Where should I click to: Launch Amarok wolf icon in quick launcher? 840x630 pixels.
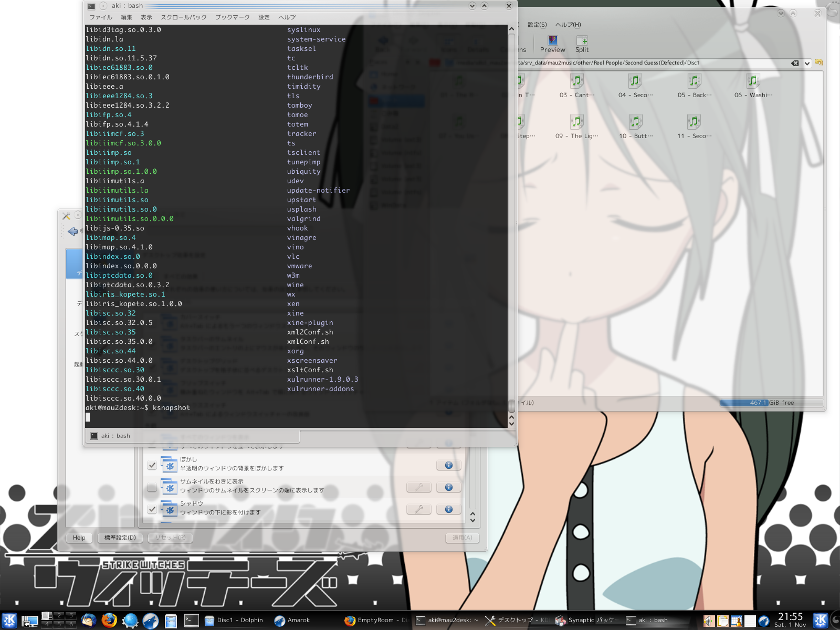click(150, 621)
